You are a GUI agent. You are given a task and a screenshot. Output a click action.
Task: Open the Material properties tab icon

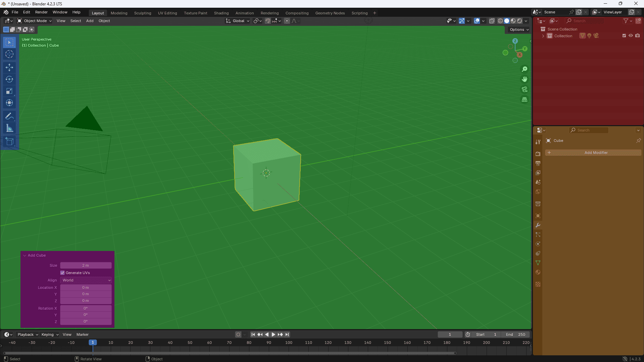coord(538,272)
